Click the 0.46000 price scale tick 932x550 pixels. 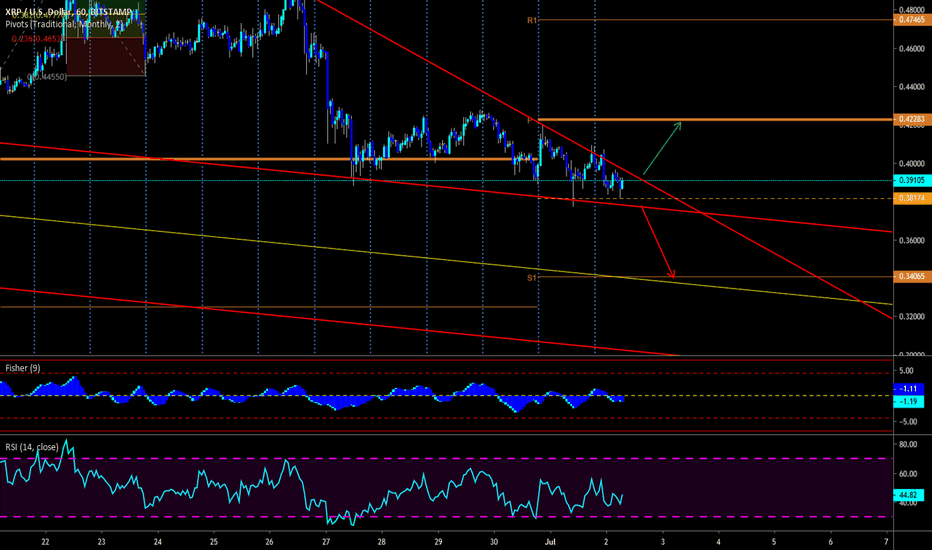click(912, 49)
